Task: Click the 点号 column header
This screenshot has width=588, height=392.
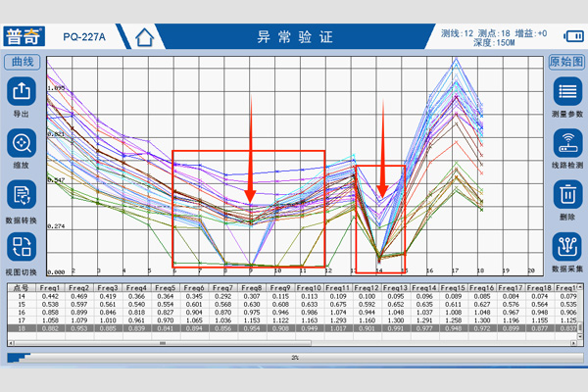Action: (x=22, y=288)
